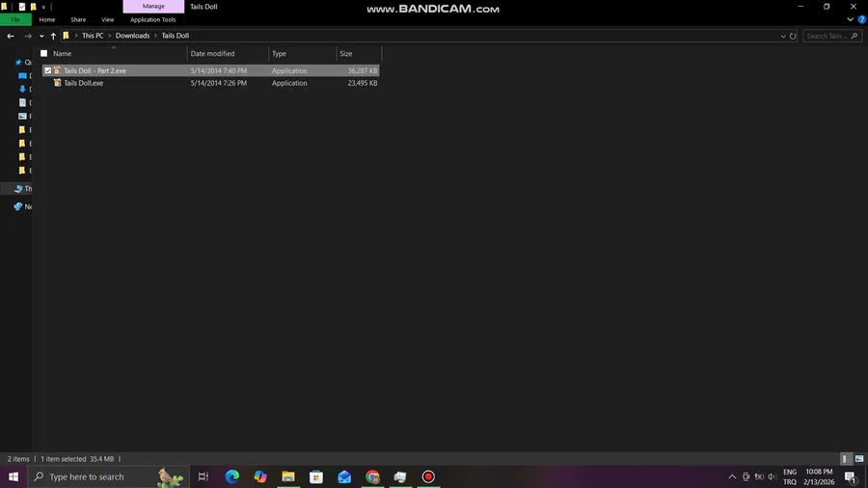Switch to the Share ribbon tab
The height and width of the screenshot is (488, 868).
click(x=78, y=19)
